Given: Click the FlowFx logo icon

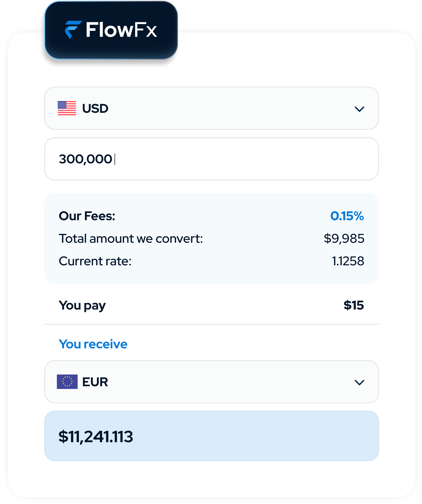Looking at the screenshot, I should click(73, 30).
